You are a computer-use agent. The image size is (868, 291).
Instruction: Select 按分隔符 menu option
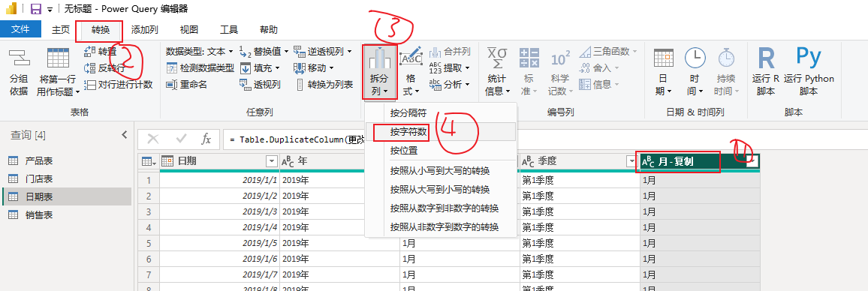pyautogui.click(x=441, y=112)
